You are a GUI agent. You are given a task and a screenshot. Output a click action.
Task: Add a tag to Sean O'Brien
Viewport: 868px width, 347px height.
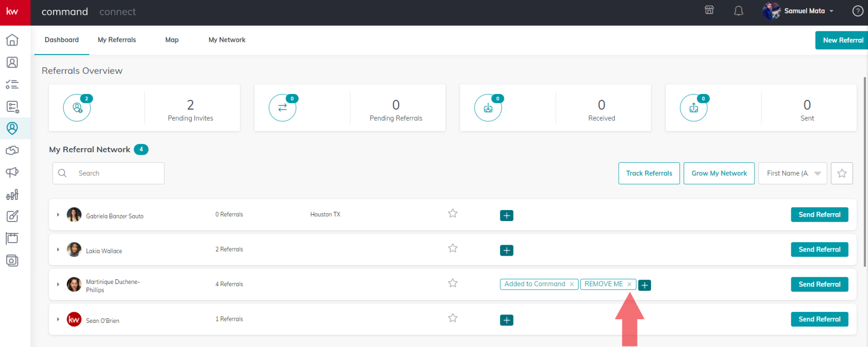(x=507, y=320)
